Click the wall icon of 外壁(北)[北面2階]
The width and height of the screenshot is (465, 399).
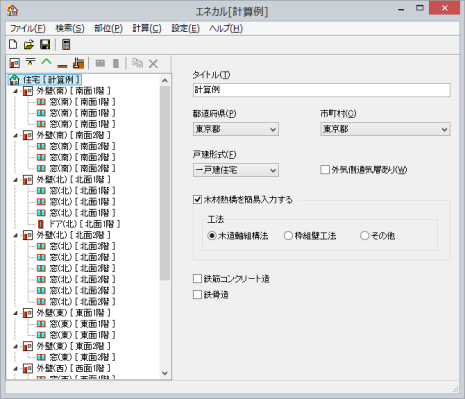pos(28,235)
